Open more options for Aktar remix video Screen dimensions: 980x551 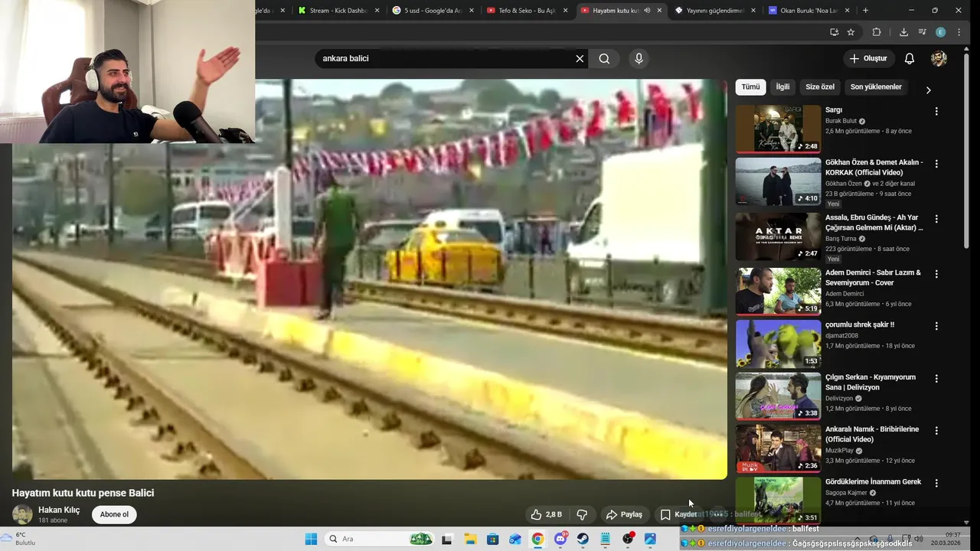(x=936, y=219)
